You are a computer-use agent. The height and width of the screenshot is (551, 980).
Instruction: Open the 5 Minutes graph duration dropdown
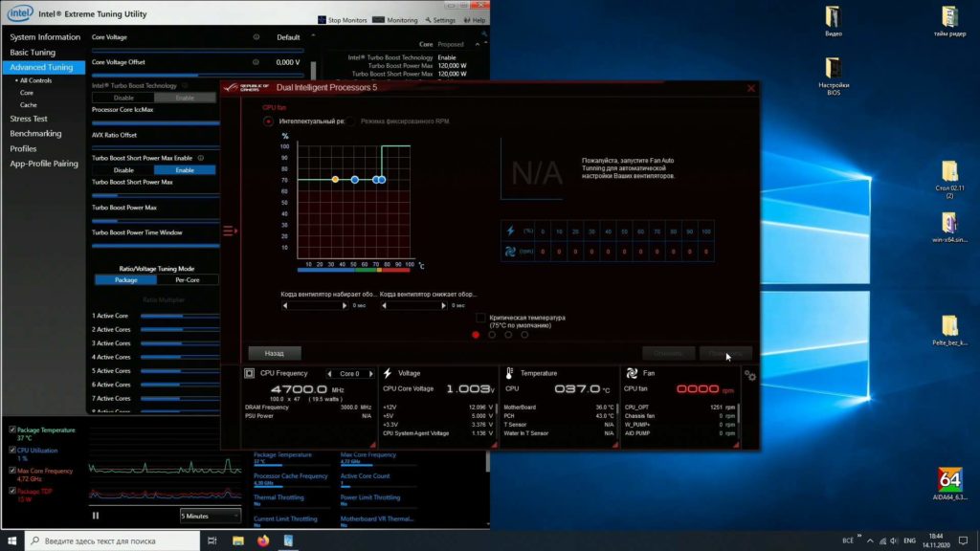point(210,516)
